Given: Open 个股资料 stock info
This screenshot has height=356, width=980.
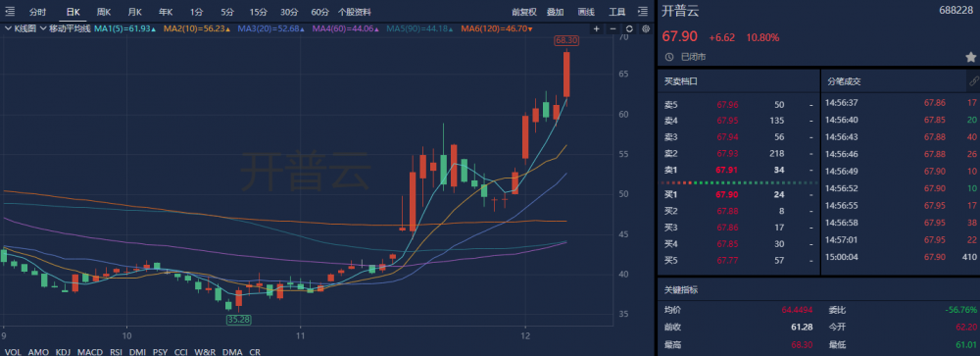Looking at the screenshot, I should click(355, 12).
